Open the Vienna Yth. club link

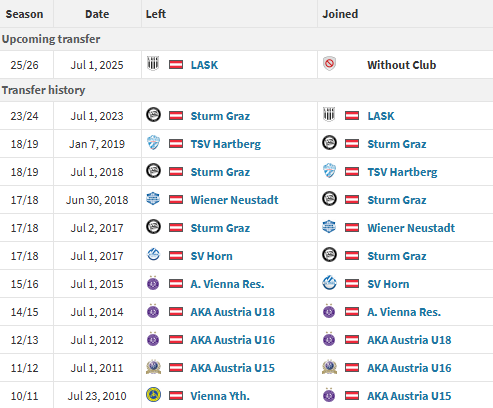pos(220,396)
